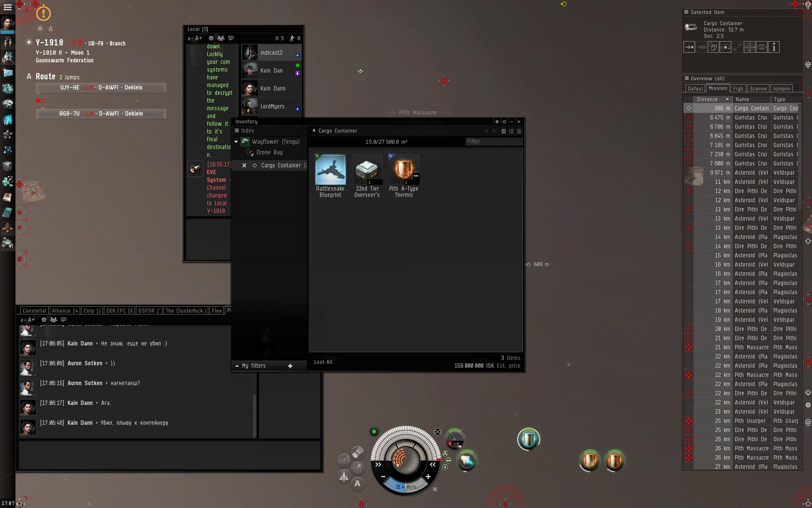
Task: Select LordMyers in Local member list
Action: pyautogui.click(x=272, y=106)
